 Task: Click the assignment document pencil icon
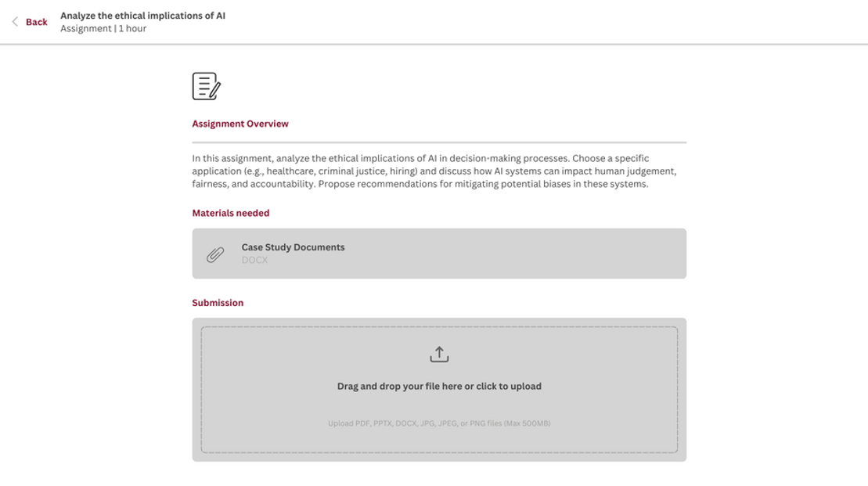tap(207, 86)
